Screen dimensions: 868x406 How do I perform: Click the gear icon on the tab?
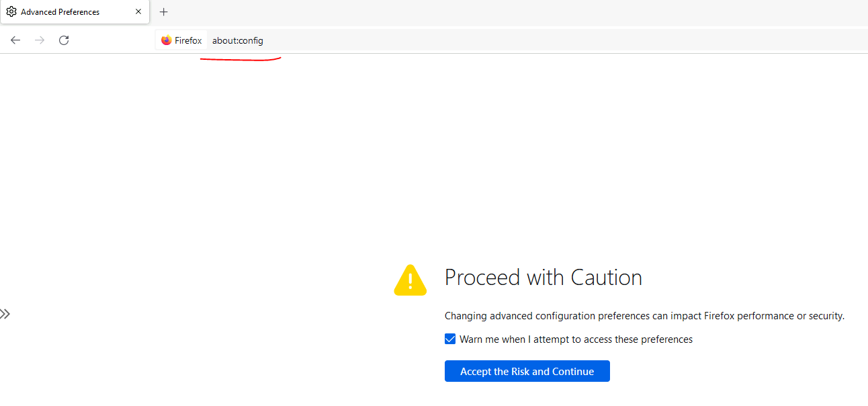(x=11, y=12)
